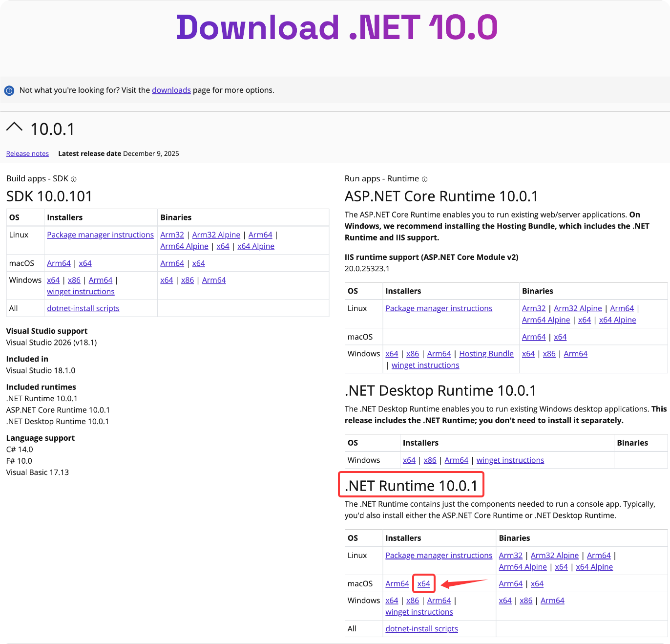Download SDK Linux Arm32 Alpine binary
670x644 pixels.
(216, 235)
